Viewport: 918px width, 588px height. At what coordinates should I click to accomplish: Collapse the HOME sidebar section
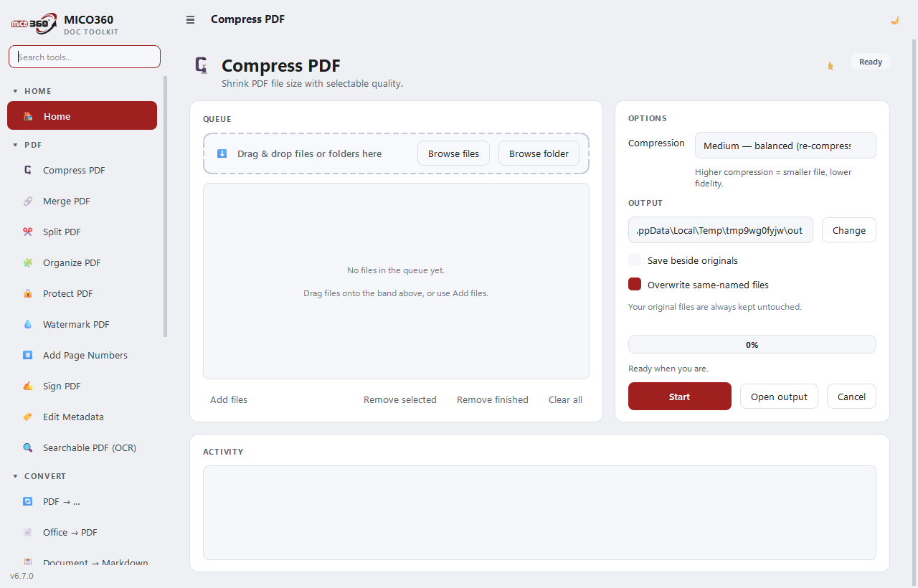(16, 92)
